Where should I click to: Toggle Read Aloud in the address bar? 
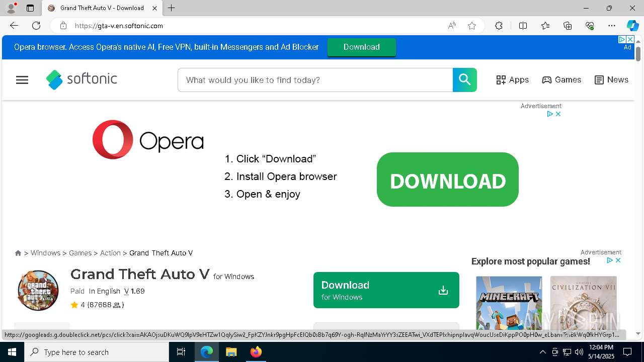452,26
